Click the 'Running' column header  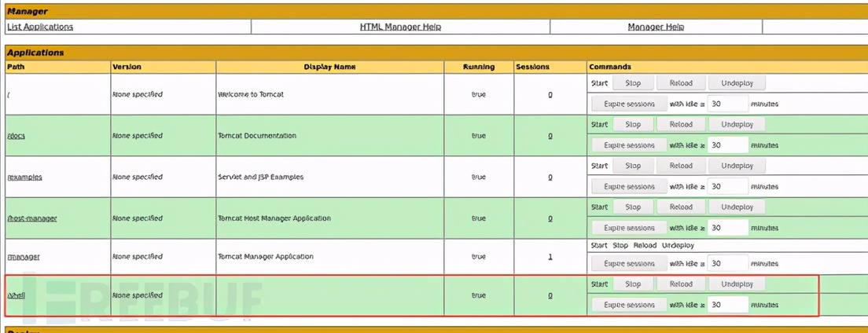pos(479,67)
